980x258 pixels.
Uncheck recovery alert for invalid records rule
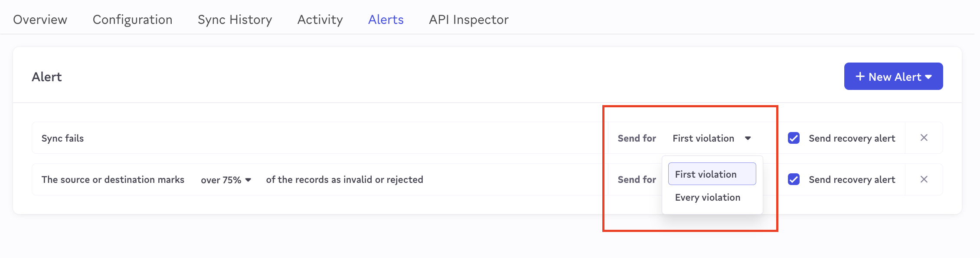794,179
